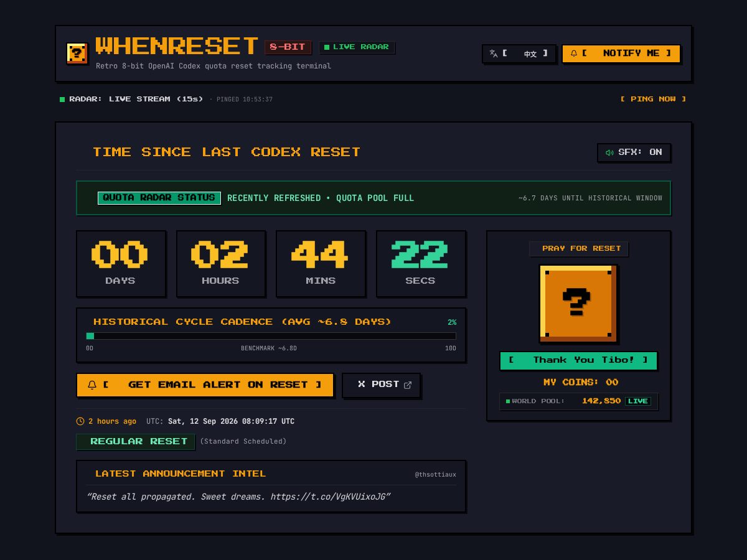Click the Mins counter tile showing 44
The image size is (747, 560).
pos(321,264)
